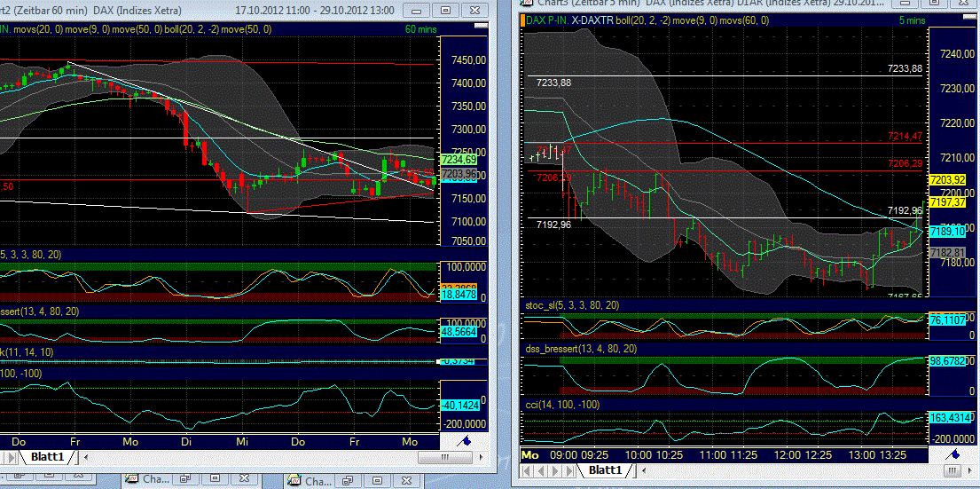The image size is (980, 489).
Task: Select Blatt1 sheet tab in Chart2 window
Action: [48, 456]
